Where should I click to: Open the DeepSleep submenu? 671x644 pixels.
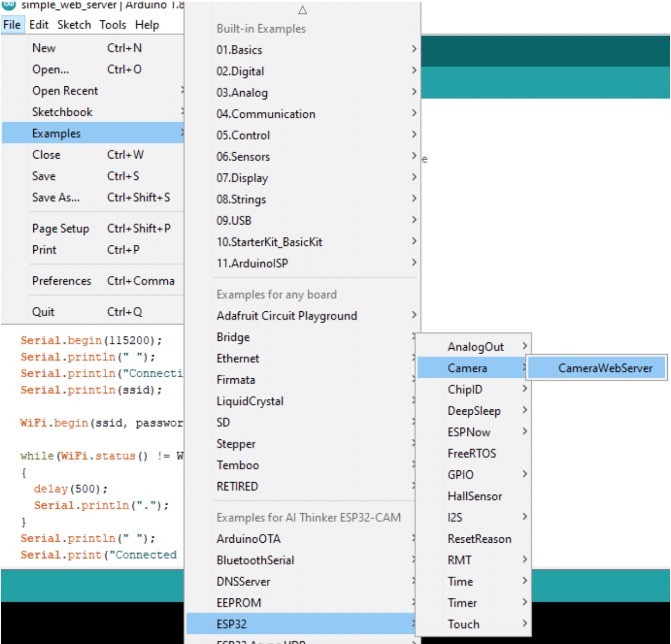pyautogui.click(x=474, y=411)
